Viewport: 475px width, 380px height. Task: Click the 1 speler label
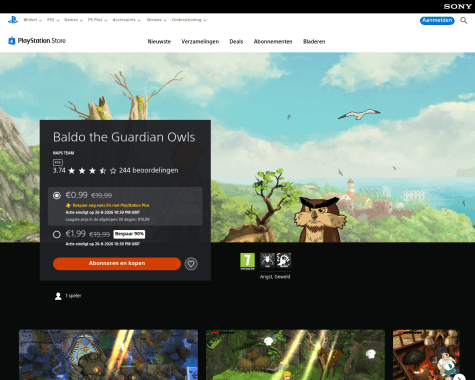73,296
